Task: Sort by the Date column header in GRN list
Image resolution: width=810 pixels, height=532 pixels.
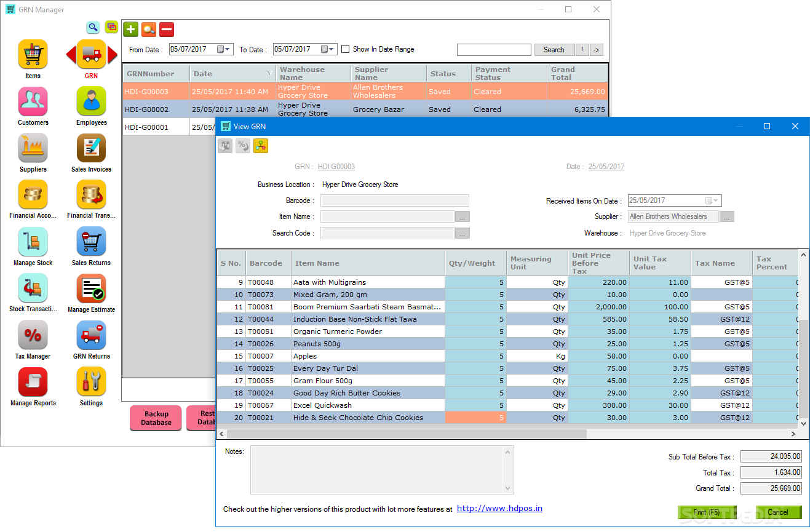Action: 232,74
